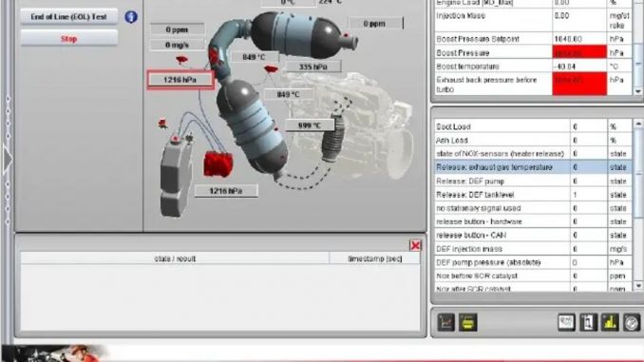Click the red Boost Pressure value cell
This screenshot has width=644, height=362.
579,52
